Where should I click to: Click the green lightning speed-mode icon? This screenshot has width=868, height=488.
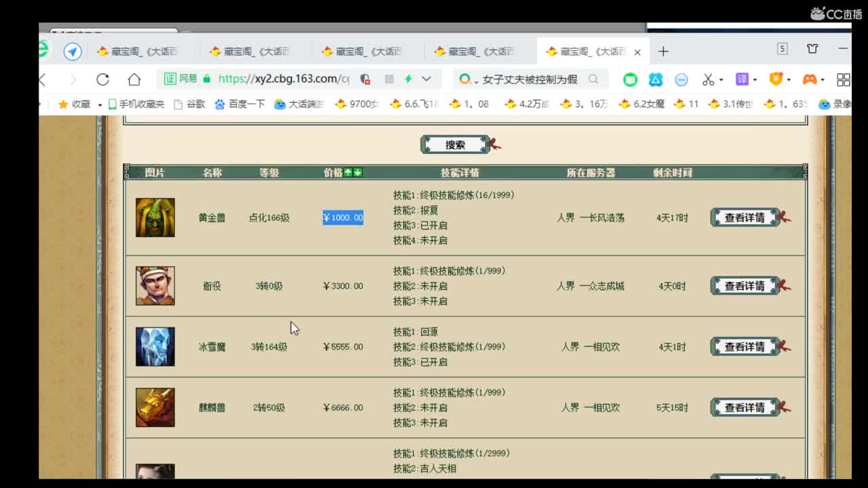click(x=408, y=79)
